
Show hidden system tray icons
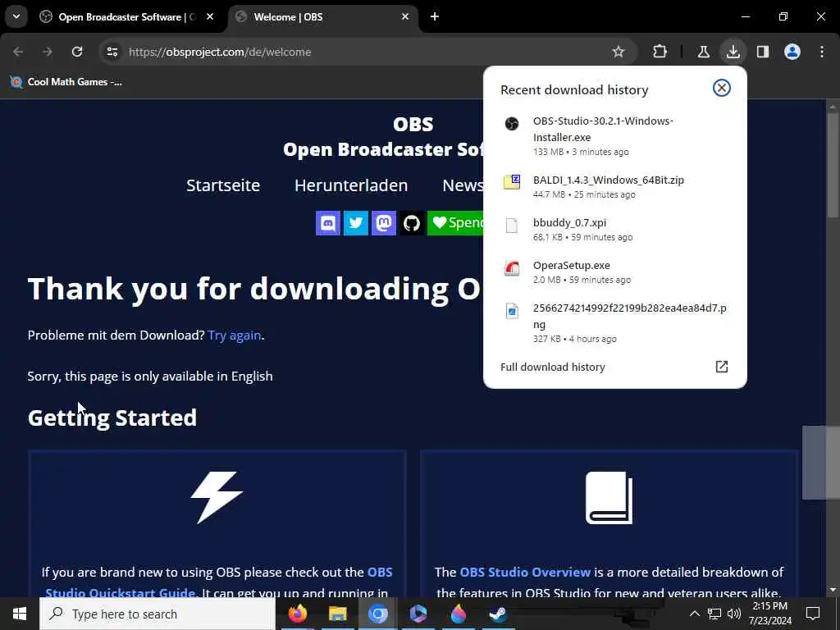click(x=694, y=614)
